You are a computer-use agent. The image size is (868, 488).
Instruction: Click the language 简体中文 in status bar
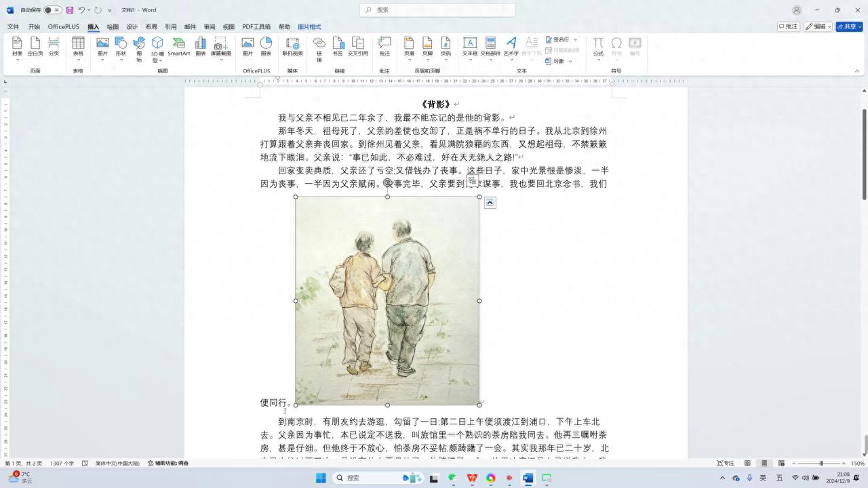(117, 463)
